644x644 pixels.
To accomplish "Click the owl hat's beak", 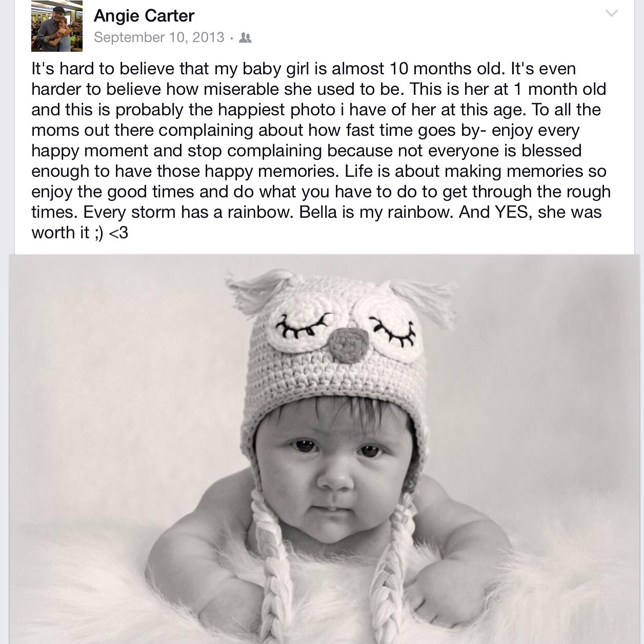I will [349, 344].
